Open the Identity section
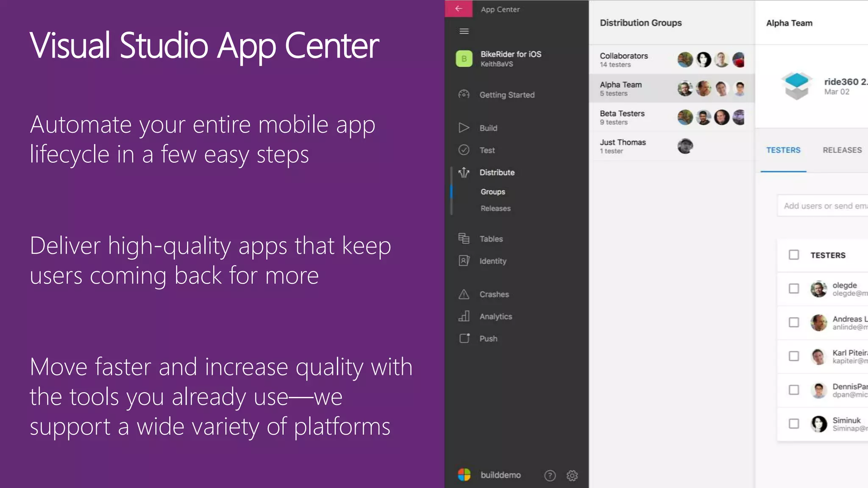868x488 pixels. click(x=493, y=261)
